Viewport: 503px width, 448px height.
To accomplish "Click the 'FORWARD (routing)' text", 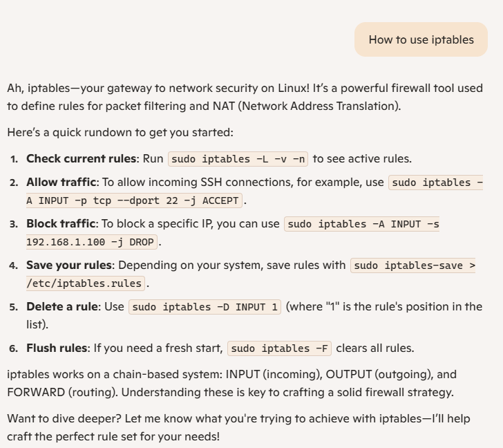I will point(61,392).
